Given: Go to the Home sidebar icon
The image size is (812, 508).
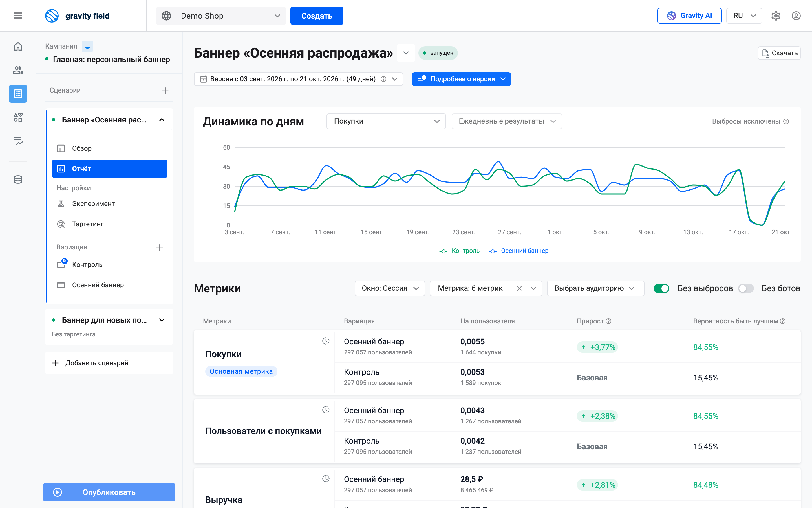Looking at the screenshot, I should point(18,46).
